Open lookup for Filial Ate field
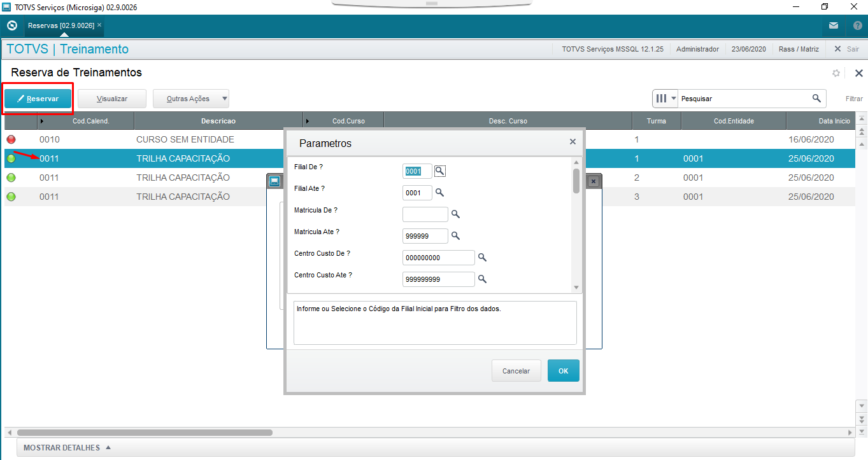 (x=440, y=192)
